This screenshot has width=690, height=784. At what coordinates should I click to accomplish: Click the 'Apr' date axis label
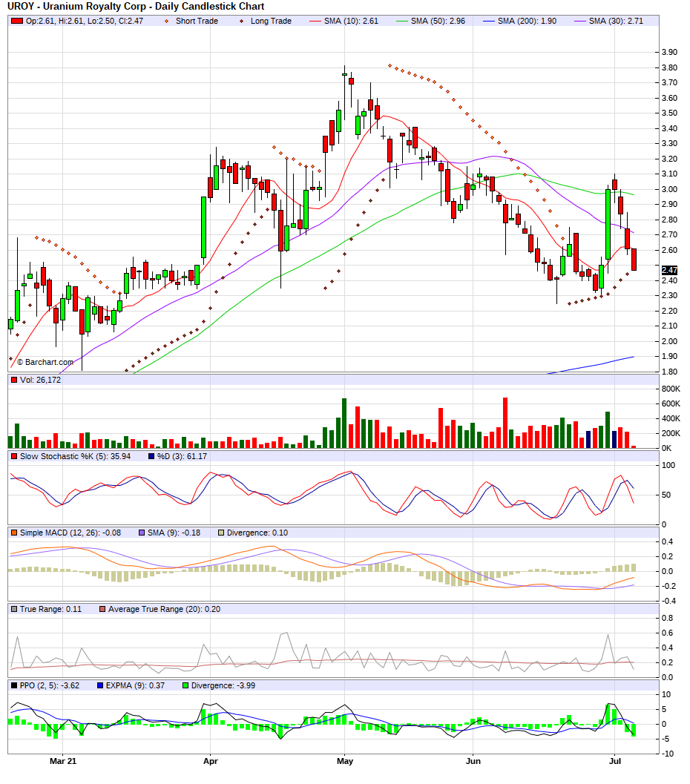click(x=211, y=762)
